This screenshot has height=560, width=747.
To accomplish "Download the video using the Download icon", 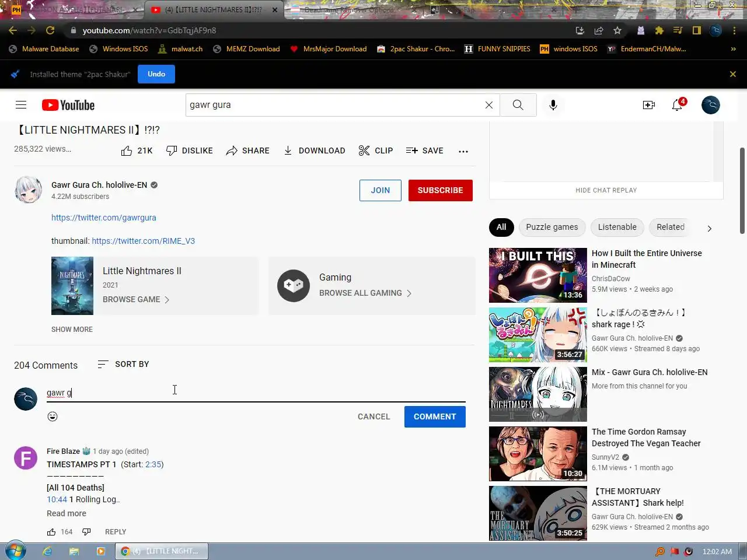I will [x=314, y=150].
